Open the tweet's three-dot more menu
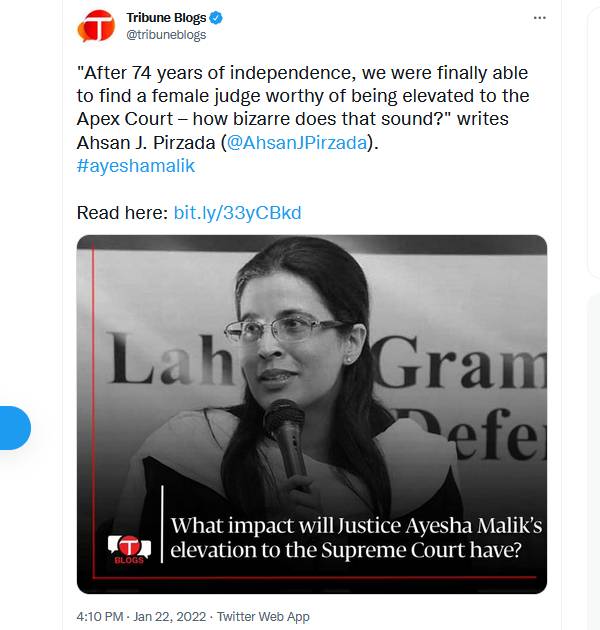 pos(540,18)
